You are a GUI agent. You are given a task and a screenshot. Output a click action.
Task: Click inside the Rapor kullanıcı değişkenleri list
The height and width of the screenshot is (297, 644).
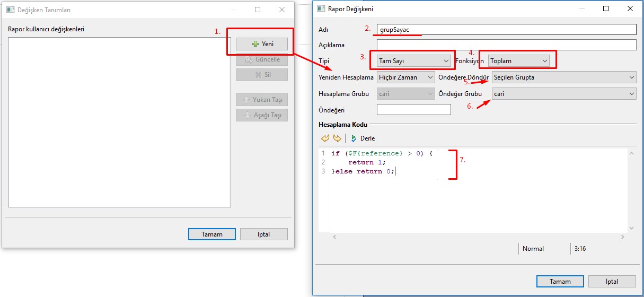119,122
